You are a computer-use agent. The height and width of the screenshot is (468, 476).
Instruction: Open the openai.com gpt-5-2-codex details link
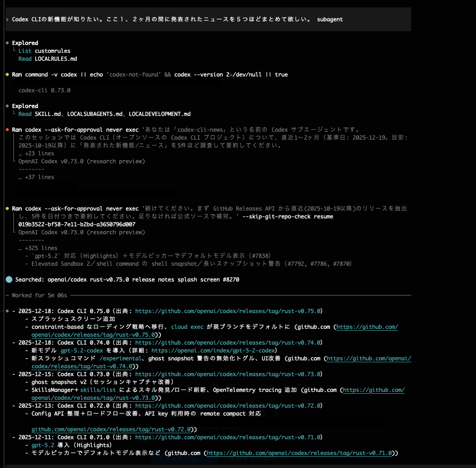click(213, 351)
